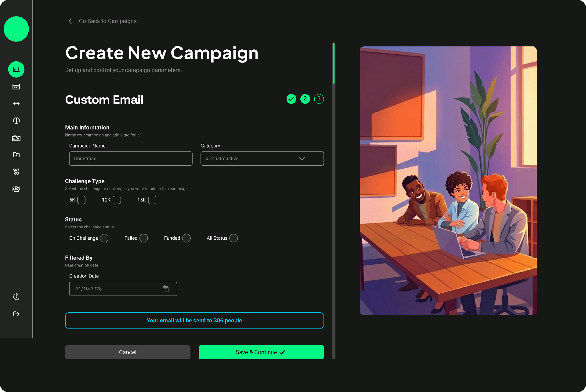Click the Creation Date field 21/10/2025
The height and width of the screenshot is (392, 586).
[123, 289]
